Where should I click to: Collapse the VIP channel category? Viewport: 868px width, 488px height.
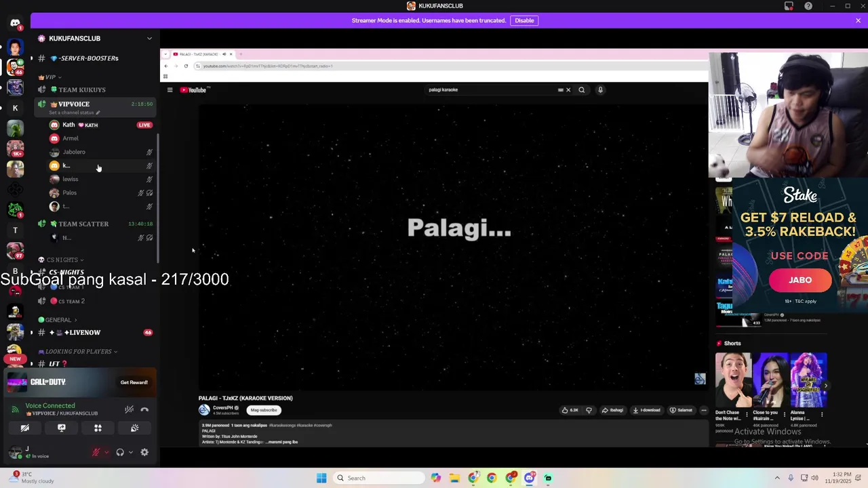50,77
